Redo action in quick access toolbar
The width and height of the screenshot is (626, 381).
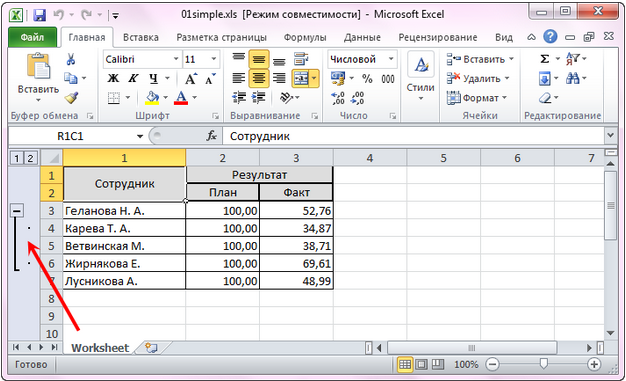click(86, 15)
